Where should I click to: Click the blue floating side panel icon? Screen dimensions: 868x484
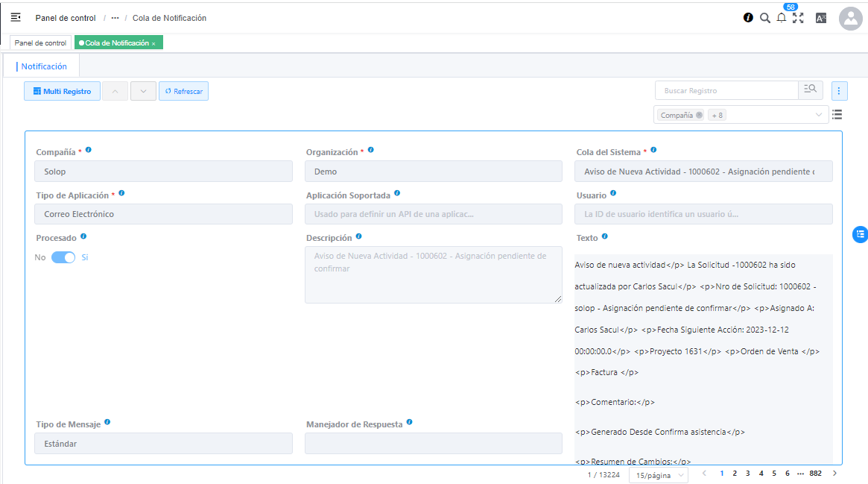[860, 234]
